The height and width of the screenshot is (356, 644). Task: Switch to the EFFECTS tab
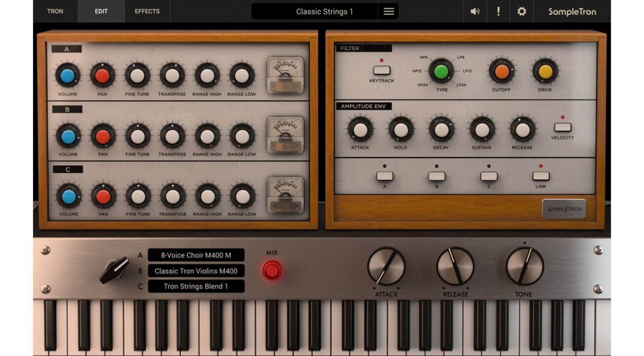point(147,11)
